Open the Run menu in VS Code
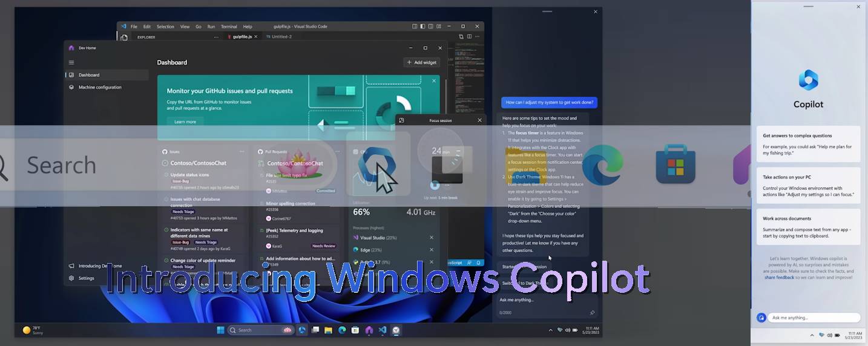 (x=211, y=27)
